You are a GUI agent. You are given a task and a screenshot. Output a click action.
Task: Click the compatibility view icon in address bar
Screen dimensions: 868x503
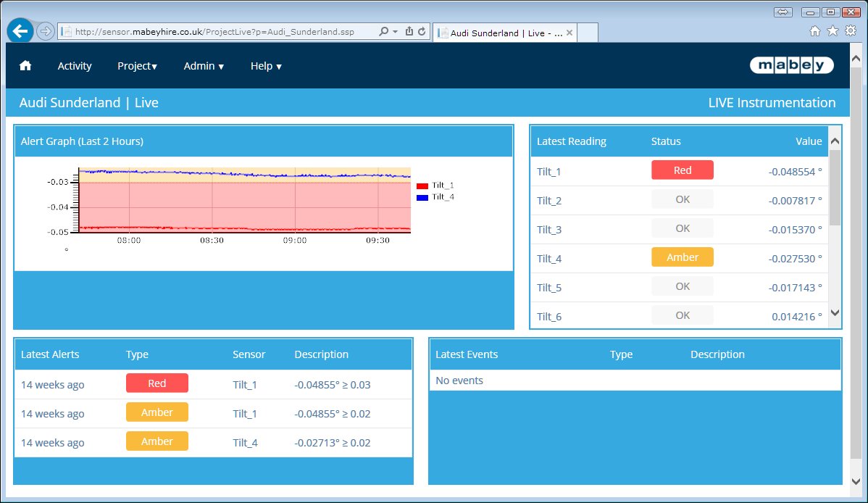click(409, 32)
